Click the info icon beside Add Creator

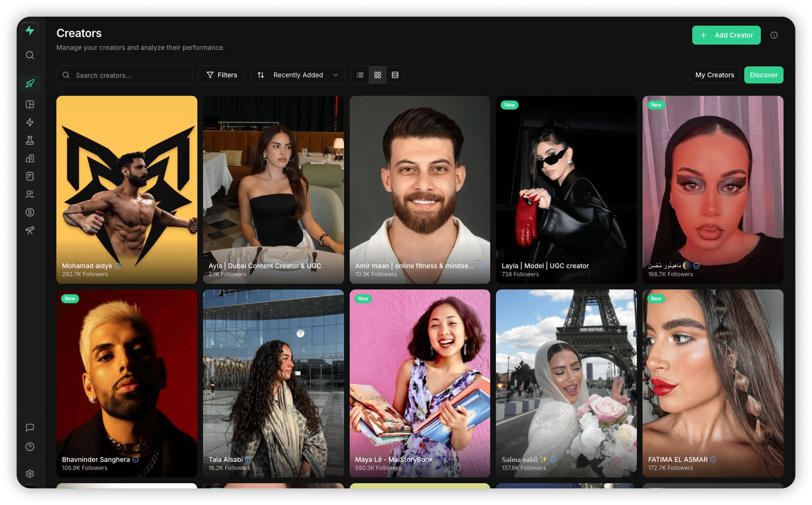774,35
